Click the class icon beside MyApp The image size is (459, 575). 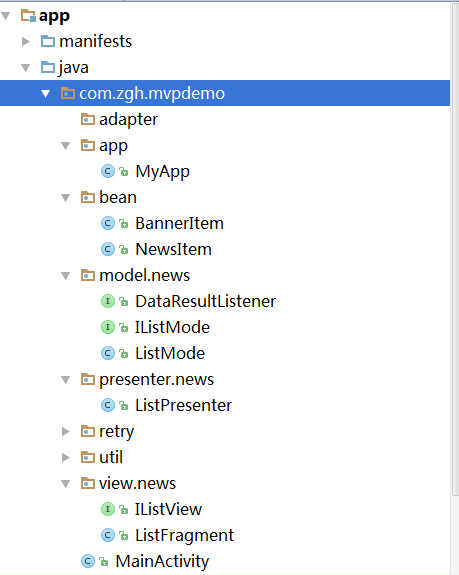click(x=108, y=171)
